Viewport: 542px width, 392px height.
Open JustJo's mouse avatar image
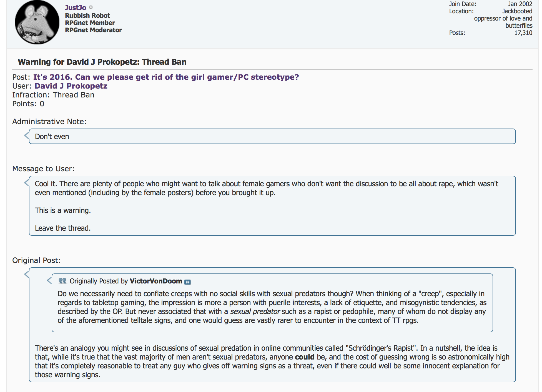(37, 22)
